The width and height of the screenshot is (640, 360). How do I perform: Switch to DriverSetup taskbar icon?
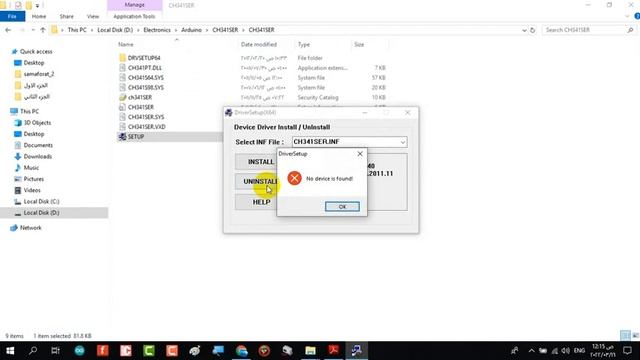(x=356, y=351)
